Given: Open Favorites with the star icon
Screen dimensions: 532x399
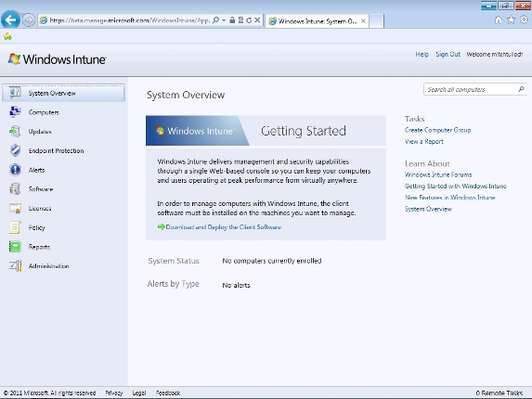Looking at the screenshot, I should [x=511, y=20].
